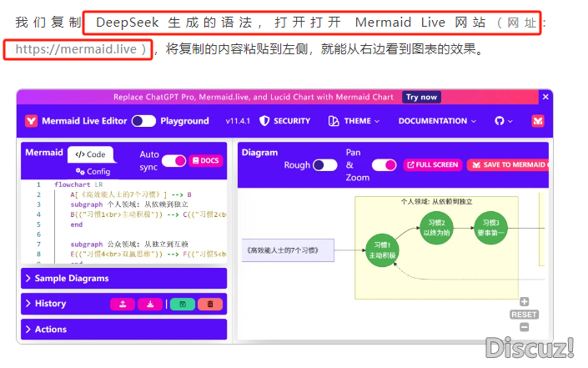Open the DOCUMENTATION dropdown menu
Screen dimensions: 588x368
point(437,121)
